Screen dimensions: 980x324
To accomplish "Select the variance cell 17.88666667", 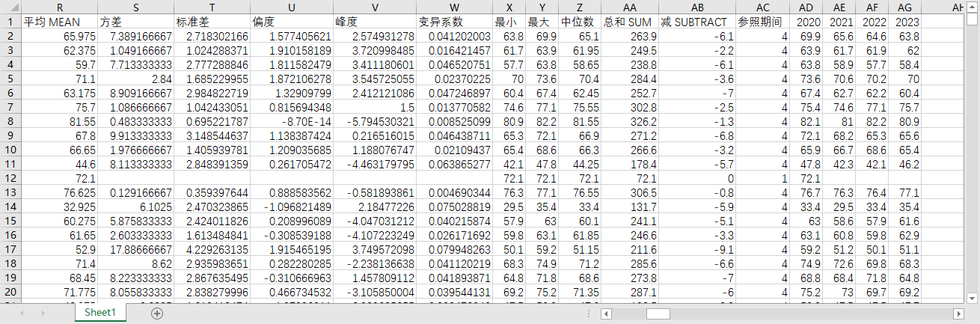I will tap(135, 249).
